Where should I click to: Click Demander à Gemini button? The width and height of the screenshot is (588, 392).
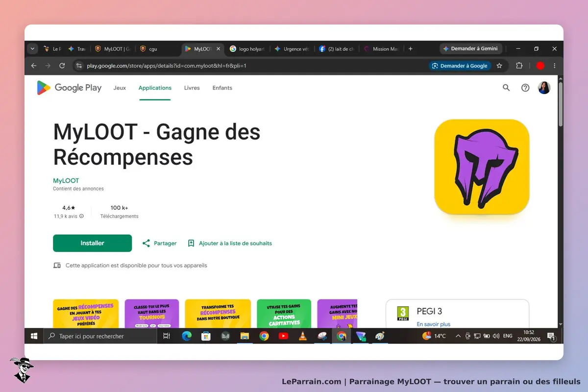tap(470, 49)
